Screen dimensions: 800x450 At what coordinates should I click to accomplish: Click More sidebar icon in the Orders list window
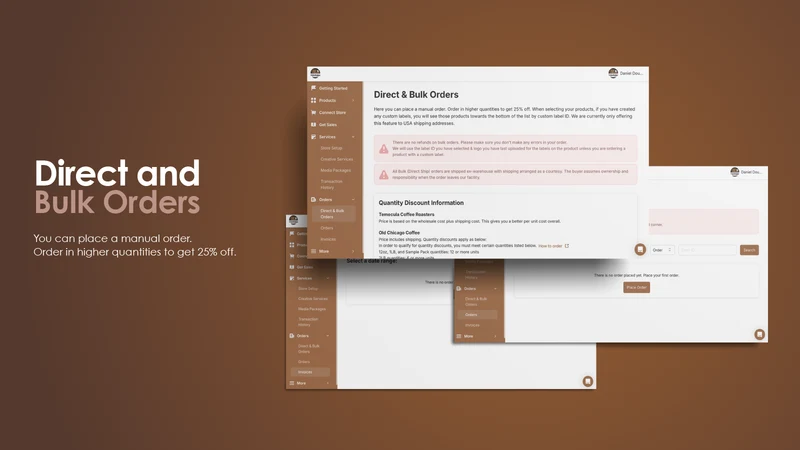[459, 336]
